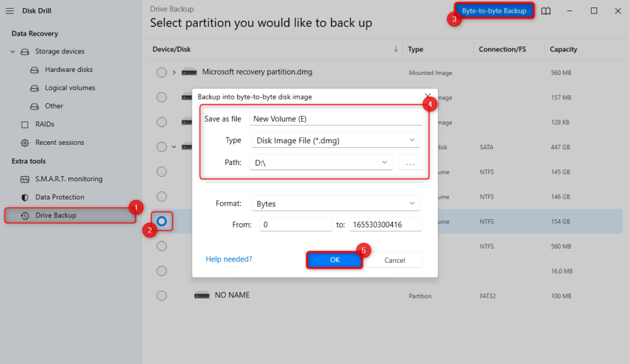
Task: Select the highlighted partition radio button
Action: pos(162,222)
